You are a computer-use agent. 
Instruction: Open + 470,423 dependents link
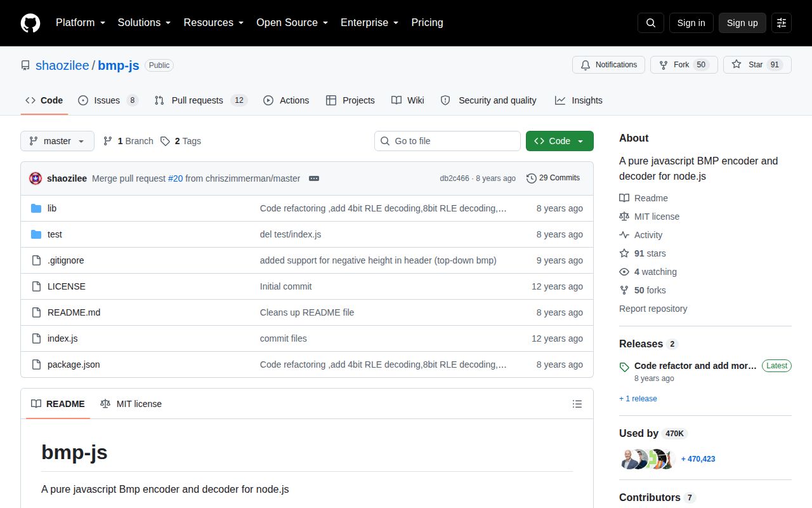click(698, 458)
